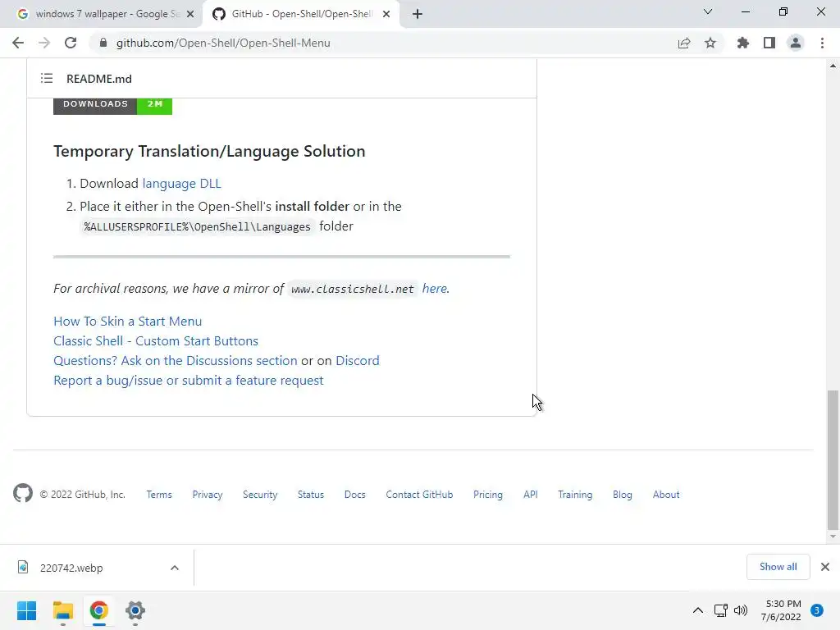Go back to the previous page
The height and width of the screenshot is (630, 840).
pyautogui.click(x=18, y=43)
